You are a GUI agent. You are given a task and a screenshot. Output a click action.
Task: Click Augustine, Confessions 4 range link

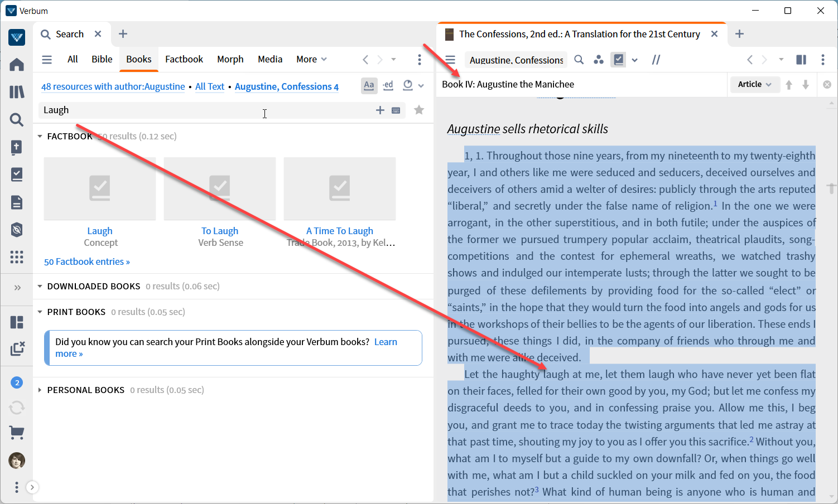(x=287, y=86)
